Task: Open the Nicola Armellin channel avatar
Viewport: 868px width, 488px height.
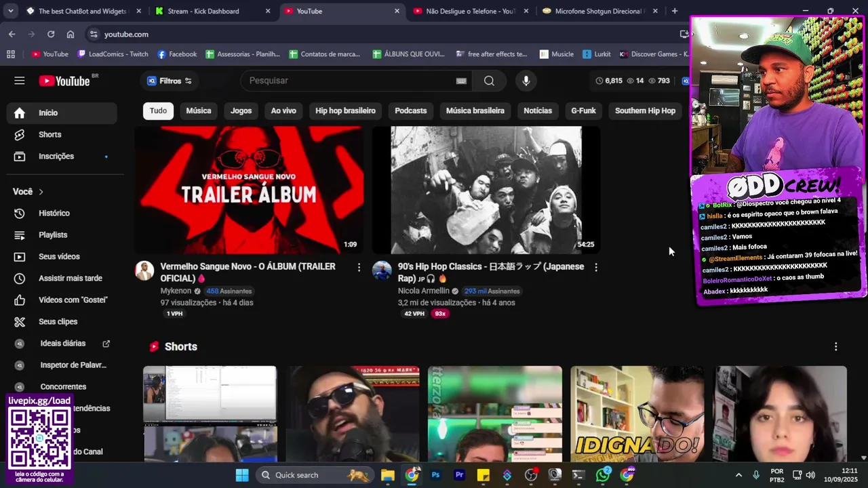Action: pyautogui.click(x=382, y=270)
